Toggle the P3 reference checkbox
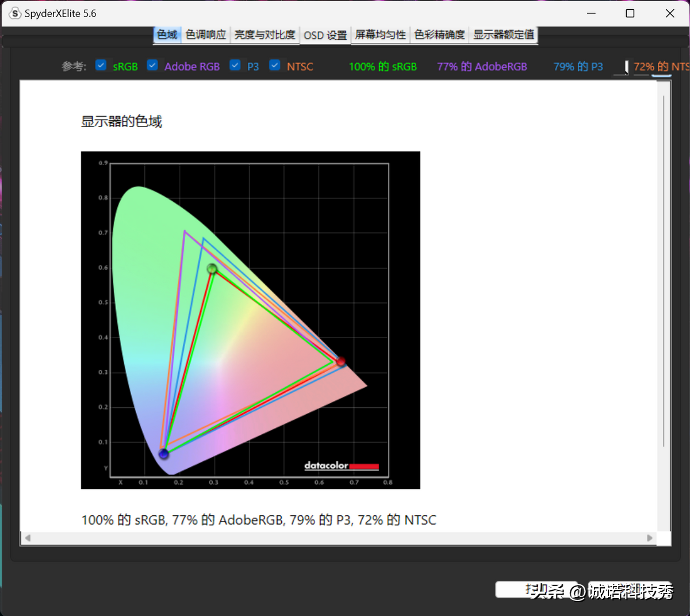Viewport: 690px width, 616px height. 235,66
